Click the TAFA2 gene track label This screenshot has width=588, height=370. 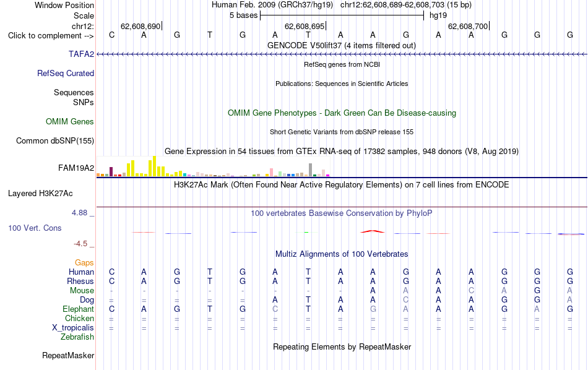81,54
